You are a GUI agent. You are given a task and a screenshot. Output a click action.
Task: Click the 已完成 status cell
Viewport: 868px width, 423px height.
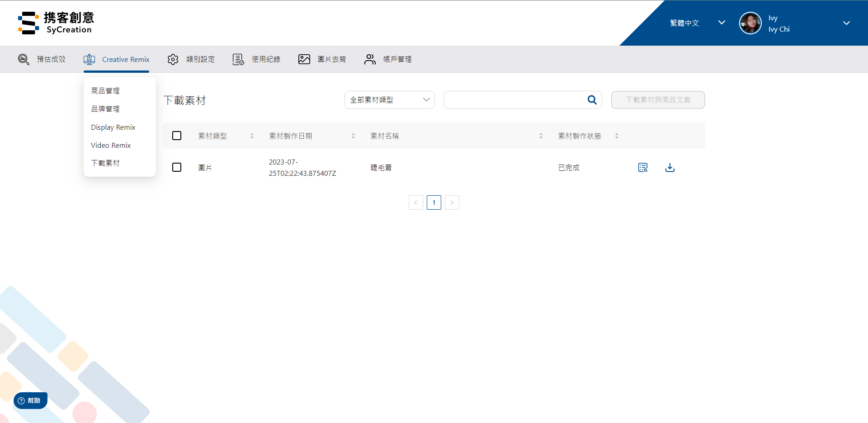point(569,168)
